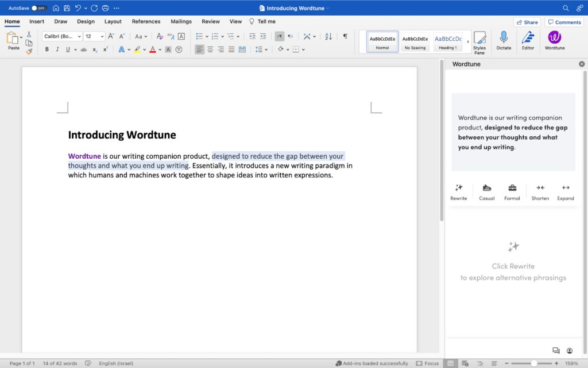Toggle bold formatting
Image resolution: width=588 pixels, height=368 pixels.
pyautogui.click(x=47, y=49)
